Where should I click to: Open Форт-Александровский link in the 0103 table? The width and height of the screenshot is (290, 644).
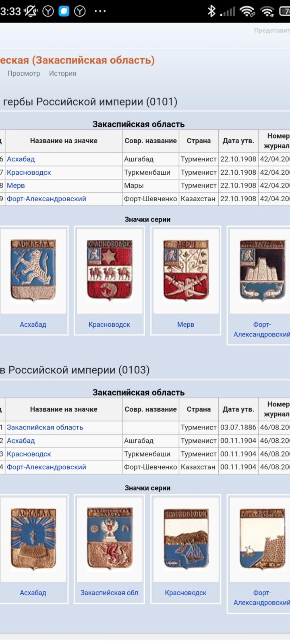tap(46, 467)
